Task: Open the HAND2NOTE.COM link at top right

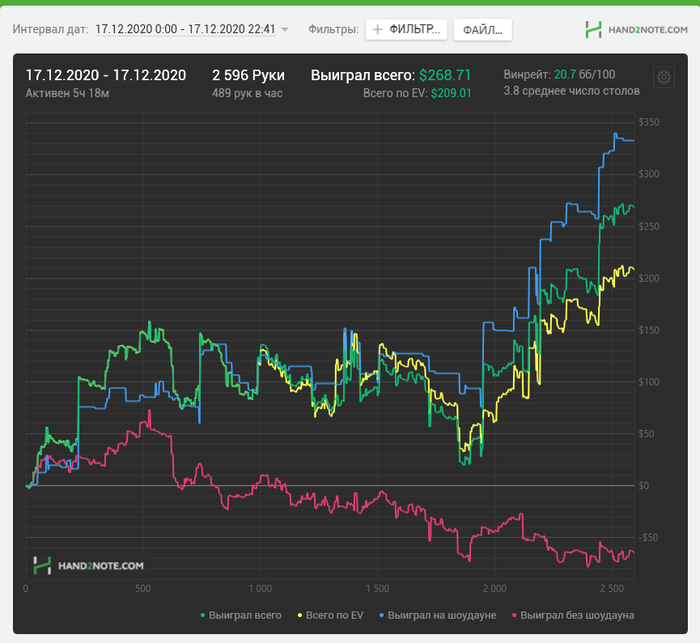Action: point(648,30)
